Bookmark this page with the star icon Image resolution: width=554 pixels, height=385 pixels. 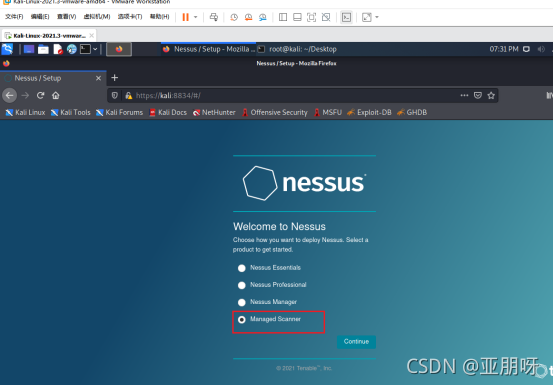(491, 95)
